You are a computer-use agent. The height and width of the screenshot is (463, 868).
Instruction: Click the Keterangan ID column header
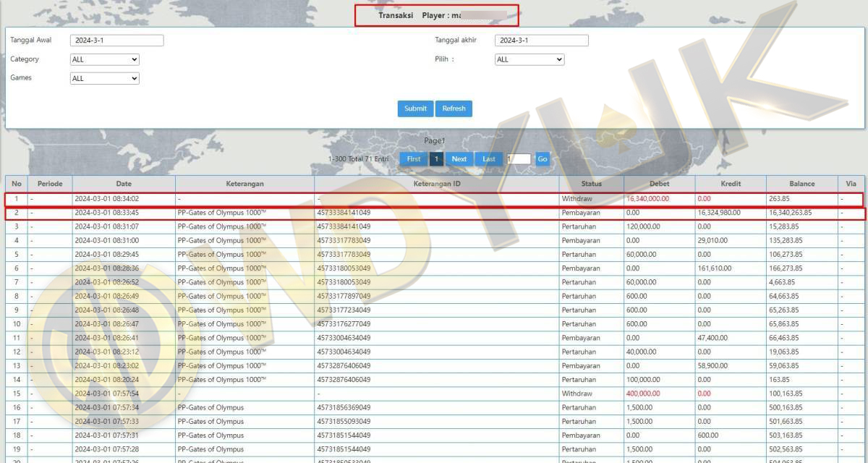click(x=437, y=184)
